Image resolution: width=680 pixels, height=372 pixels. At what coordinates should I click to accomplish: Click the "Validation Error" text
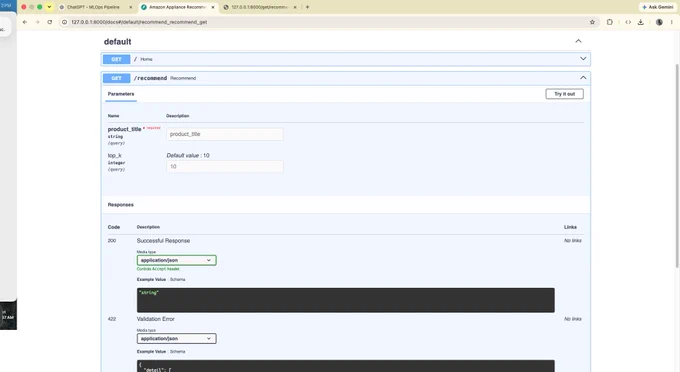coord(156,319)
